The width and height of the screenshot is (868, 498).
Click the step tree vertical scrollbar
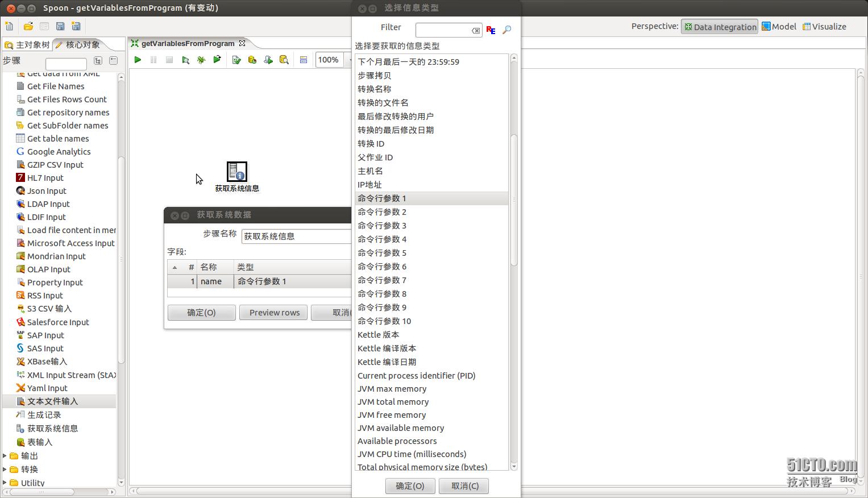pos(121,259)
